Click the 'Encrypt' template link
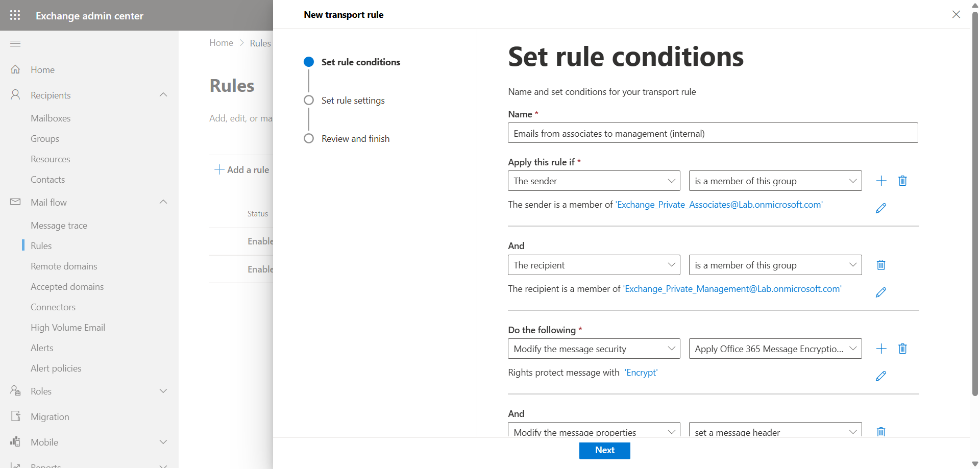Image resolution: width=980 pixels, height=469 pixels. pyautogui.click(x=642, y=372)
